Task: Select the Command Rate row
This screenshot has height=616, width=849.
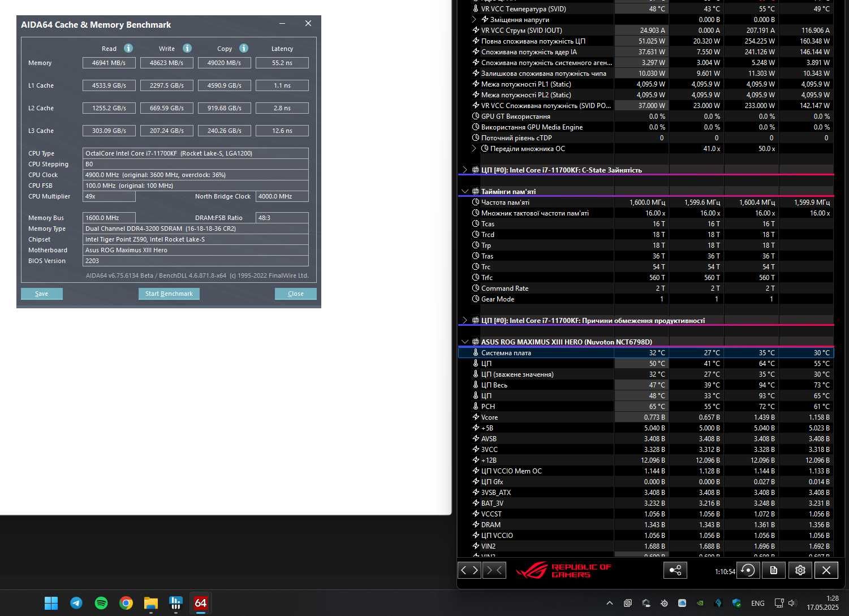Action: point(645,288)
